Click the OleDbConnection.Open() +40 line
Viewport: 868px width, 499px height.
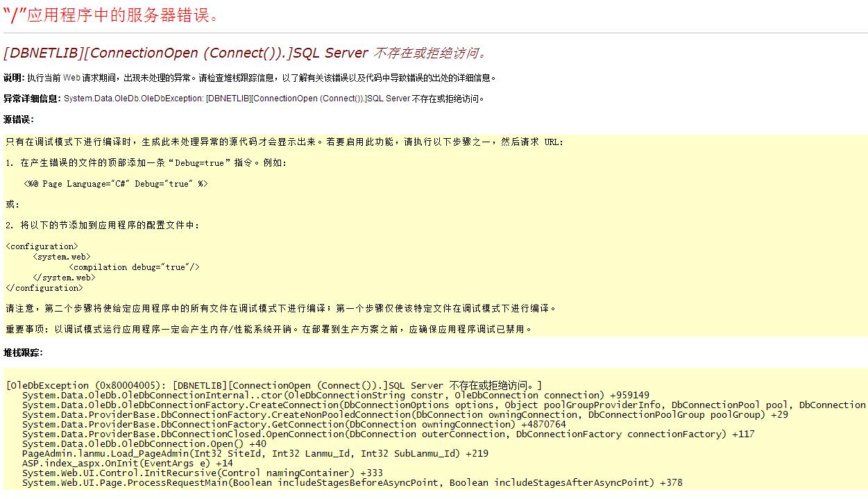(x=144, y=443)
